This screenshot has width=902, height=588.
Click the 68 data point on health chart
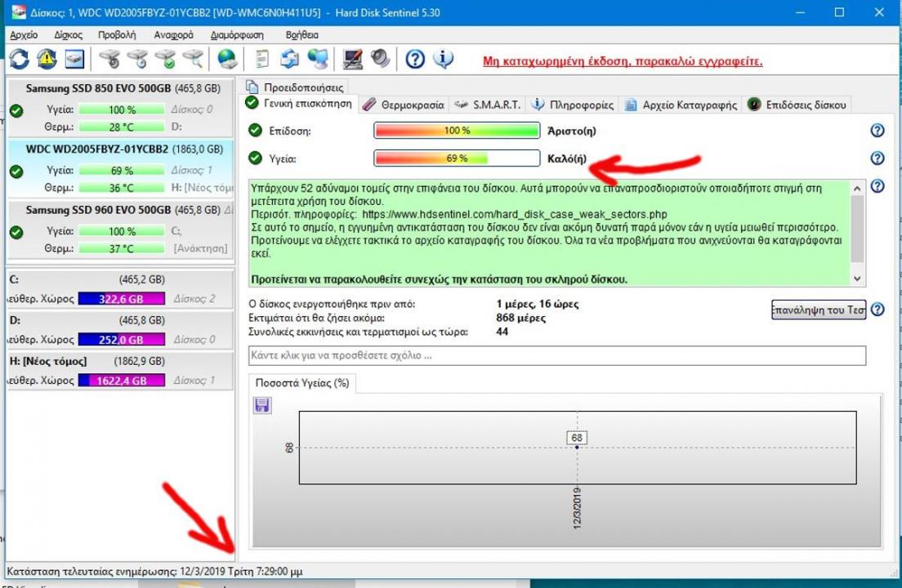click(577, 447)
